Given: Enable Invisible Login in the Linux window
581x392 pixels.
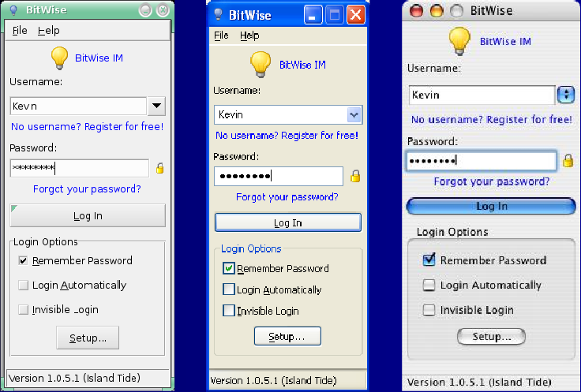Looking at the screenshot, I should tap(23, 309).
